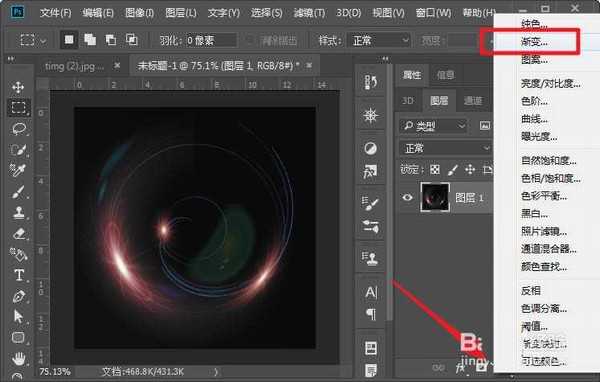Open the Character A| panel icon
600x382 pixels.
371,292
